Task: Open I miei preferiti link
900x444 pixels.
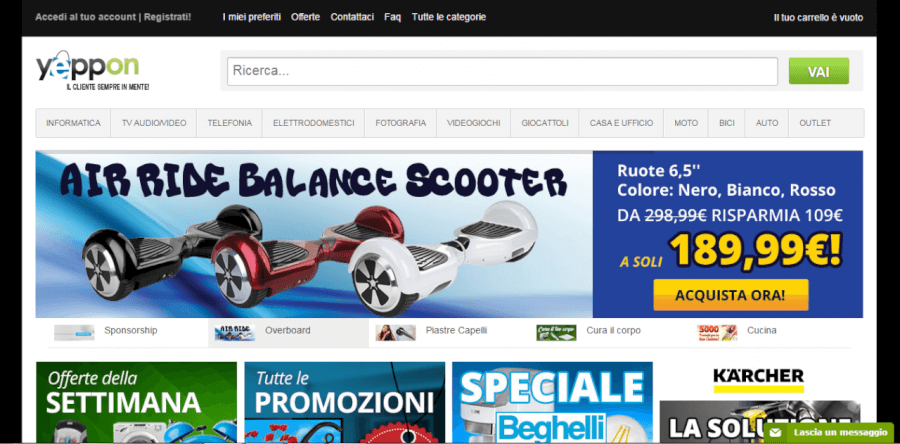Action: pos(251,17)
